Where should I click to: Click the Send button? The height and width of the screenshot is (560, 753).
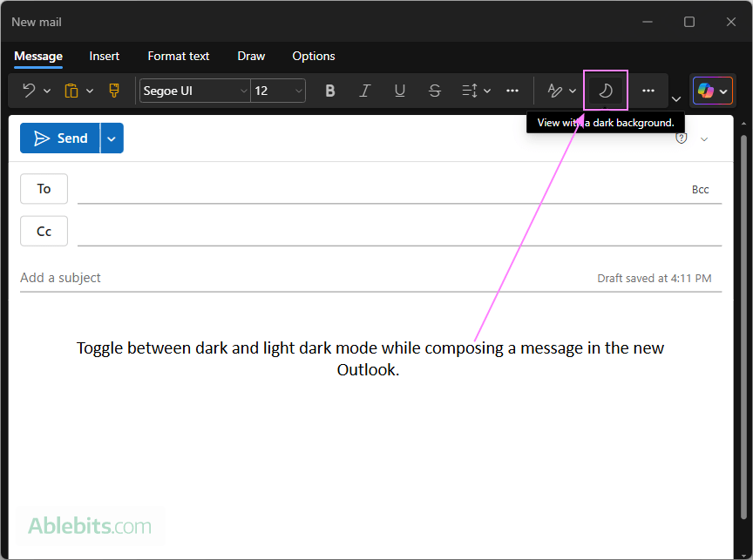tap(60, 138)
